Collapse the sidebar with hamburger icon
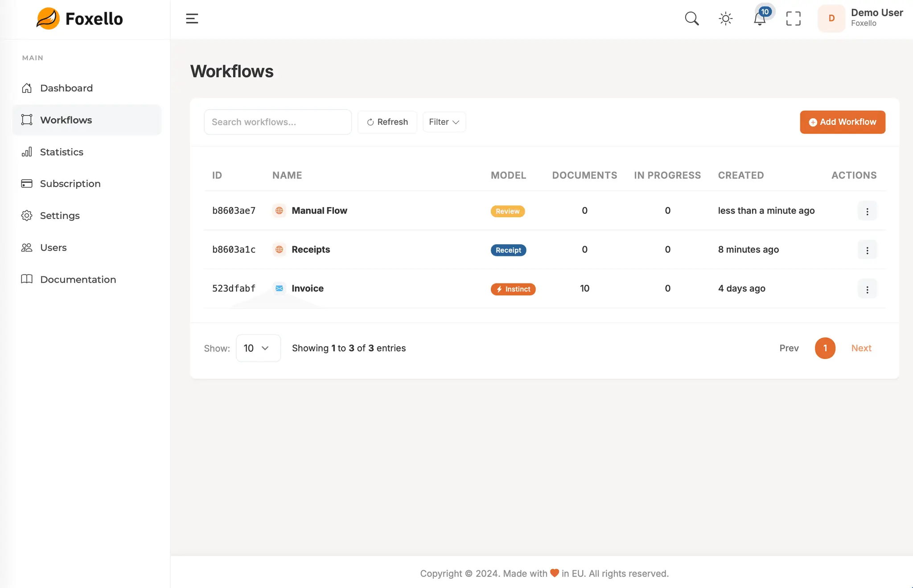This screenshot has height=588, width=913. click(192, 19)
